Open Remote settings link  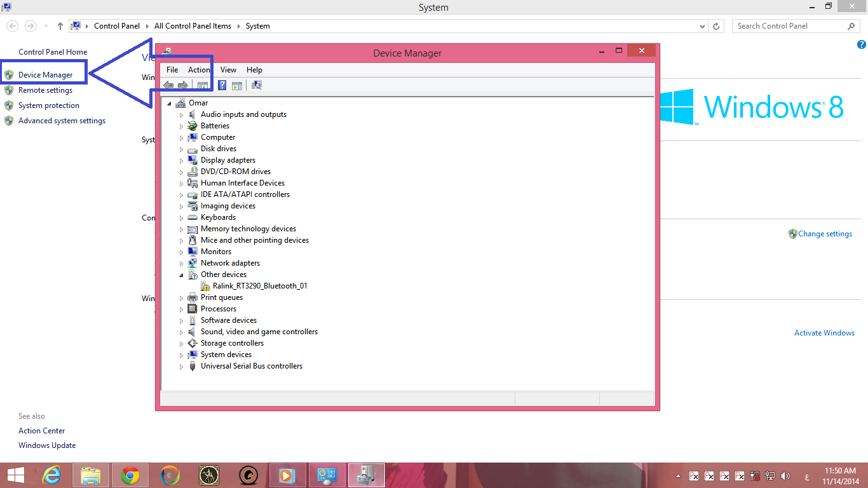[x=45, y=90]
